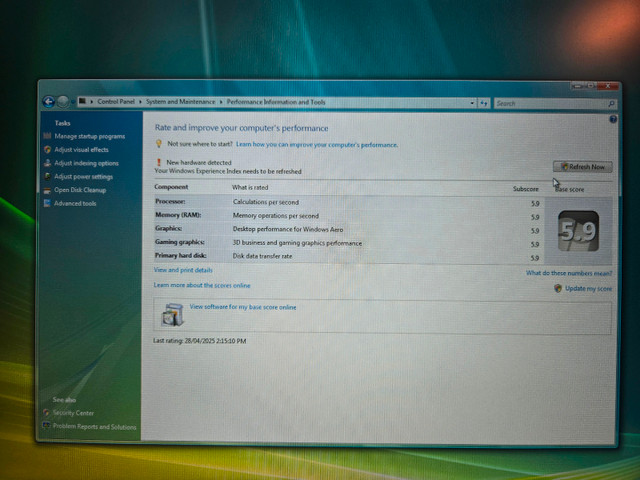Click the computer icon at address bar start

82,101
